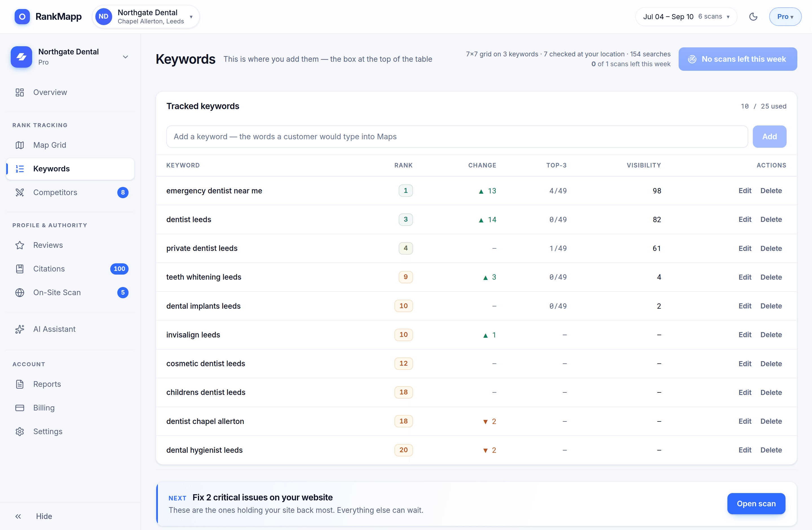812x530 pixels.
Task: Click No scans left this week button
Action: pos(738,59)
